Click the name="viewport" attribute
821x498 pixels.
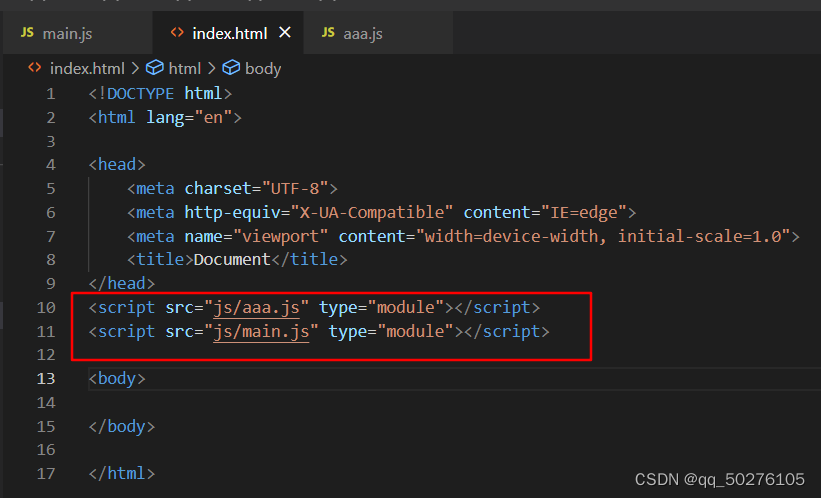pyautogui.click(x=257, y=237)
